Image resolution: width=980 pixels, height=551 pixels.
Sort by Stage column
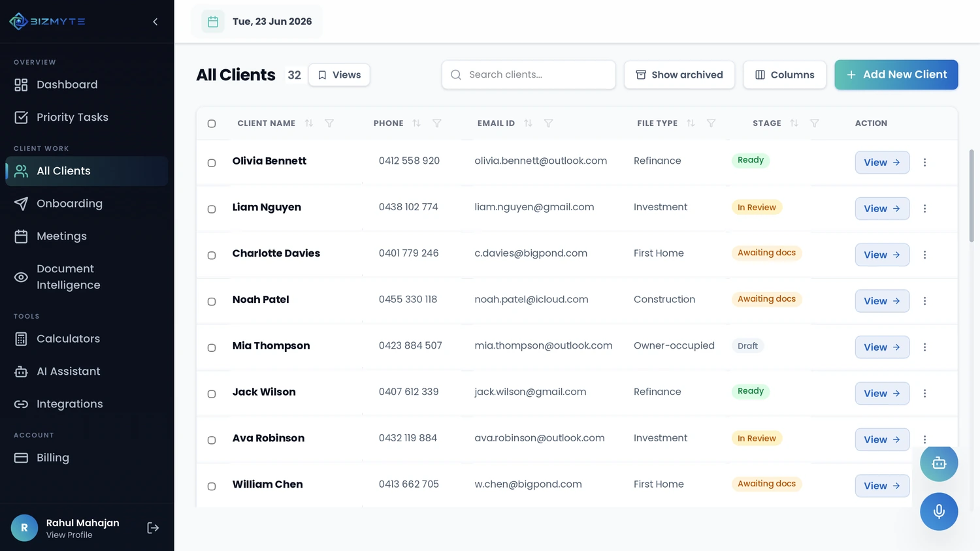[x=794, y=123]
